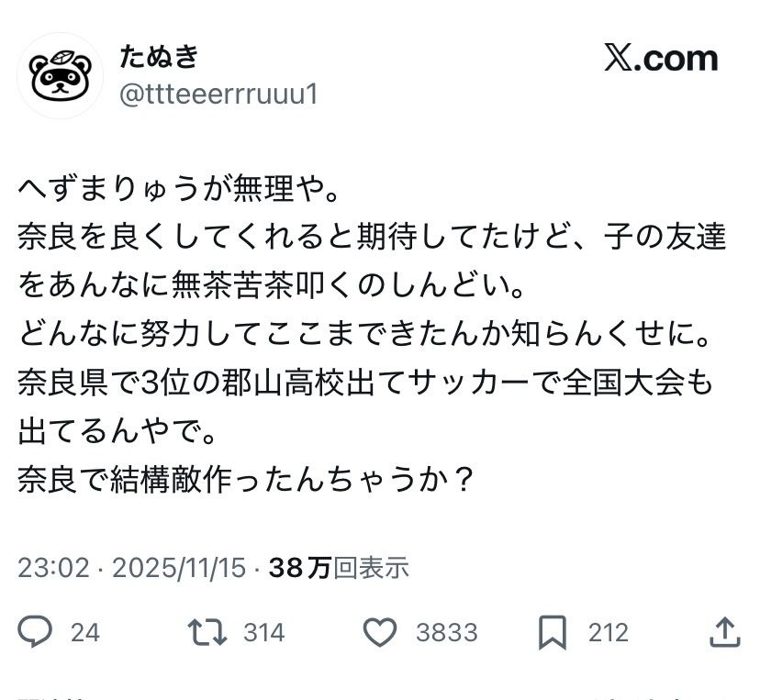Image resolution: width=760 pixels, height=700 pixels.
Task: Click the repost count 314
Action: [263, 632]
